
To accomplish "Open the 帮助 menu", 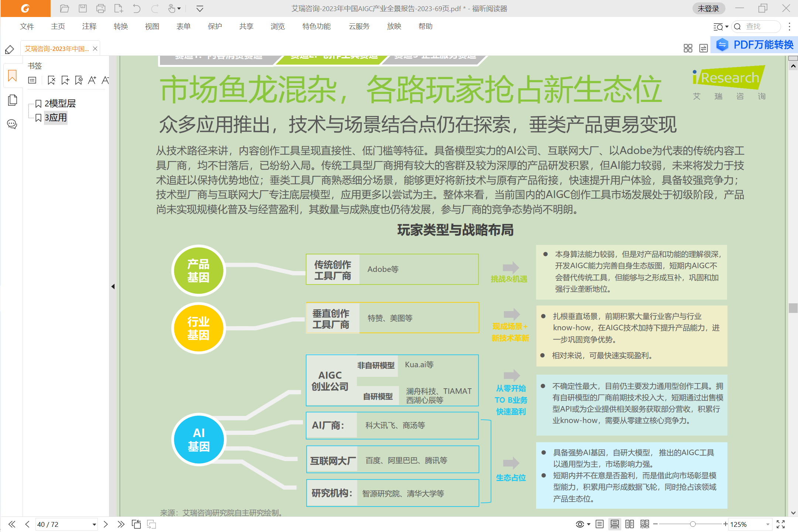I will click(x=426, y=26).
